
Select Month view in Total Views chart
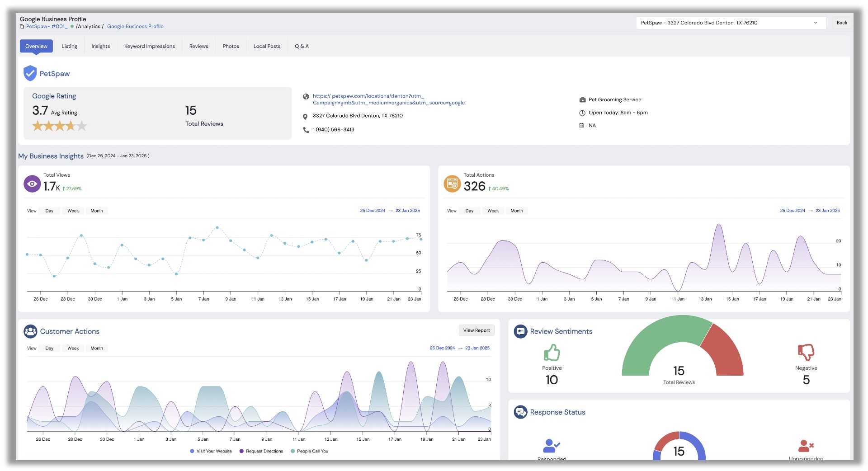97,211
